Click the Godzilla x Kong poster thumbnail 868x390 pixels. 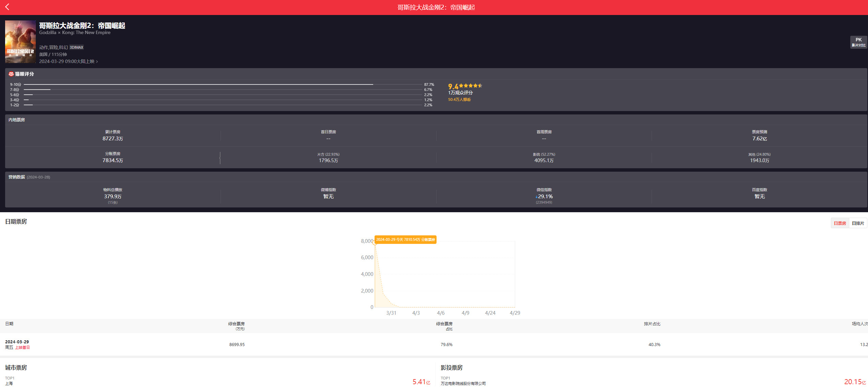[x=20, y=42]
